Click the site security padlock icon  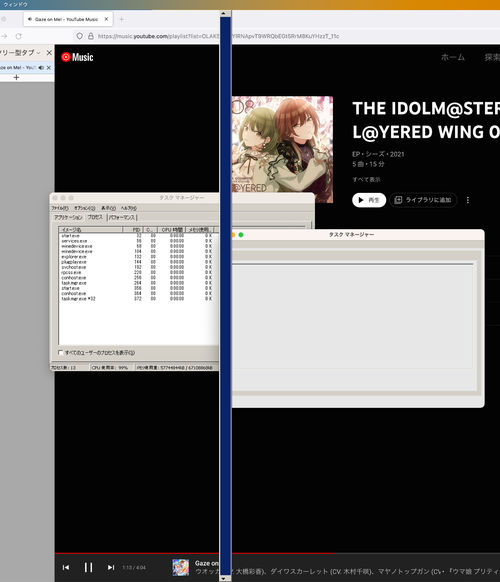click(91, 36)
